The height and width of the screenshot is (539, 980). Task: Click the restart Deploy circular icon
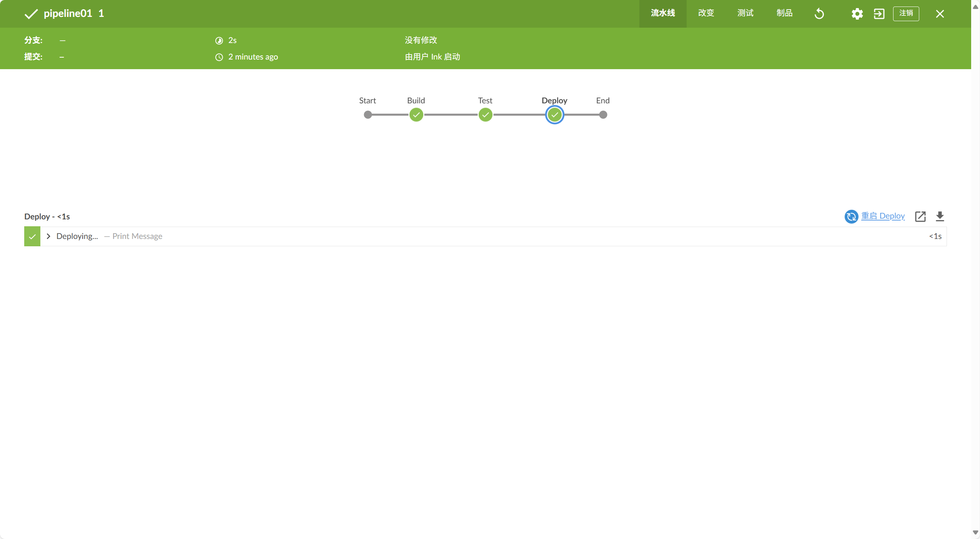click(x=851, y=216)
